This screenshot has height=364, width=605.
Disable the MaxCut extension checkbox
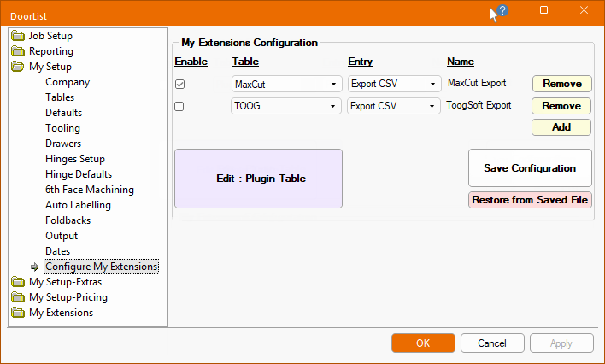point(179,85)
